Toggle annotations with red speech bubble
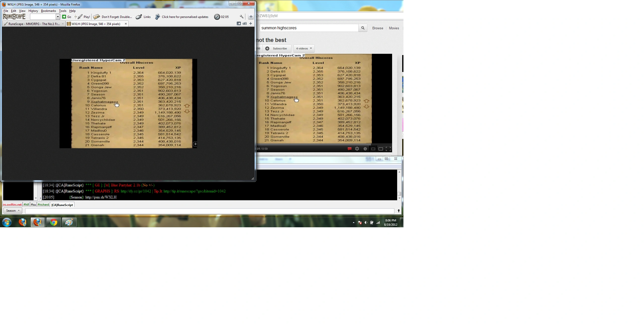 tap(349, 149)
